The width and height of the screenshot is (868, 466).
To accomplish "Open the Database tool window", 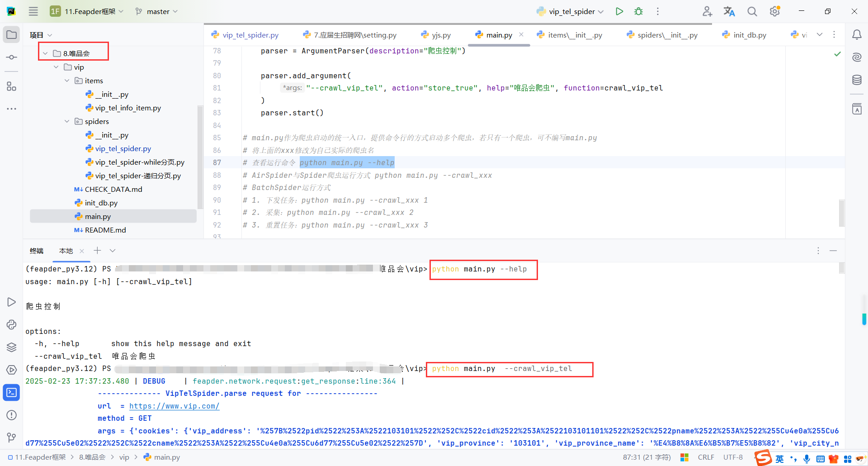I will 857,80.
